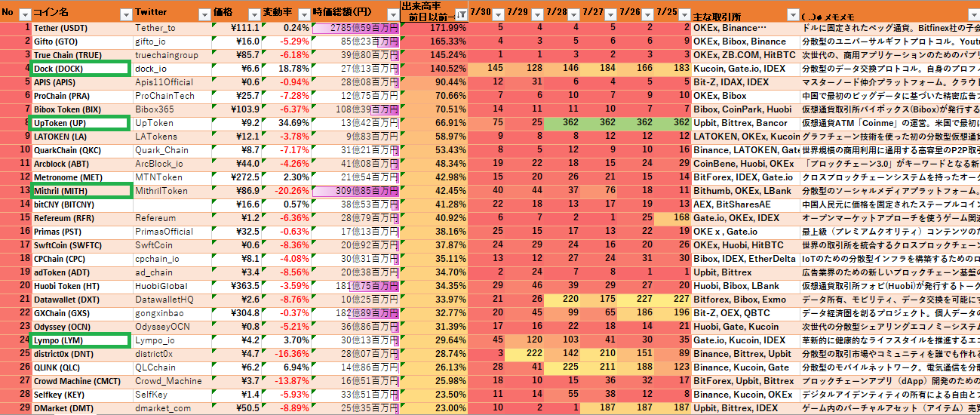This screenshot has width=980, height=415.
Task: Open the 7/25 column filter arrow
Action: coord(684,15)
